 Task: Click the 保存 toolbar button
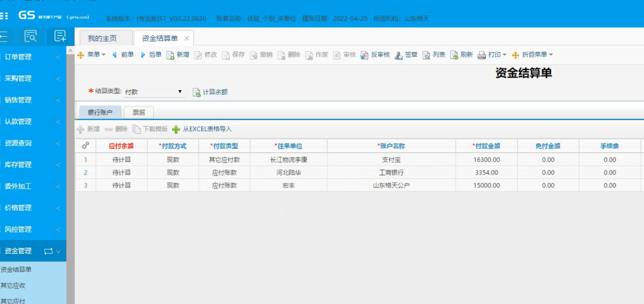(234, 54)
